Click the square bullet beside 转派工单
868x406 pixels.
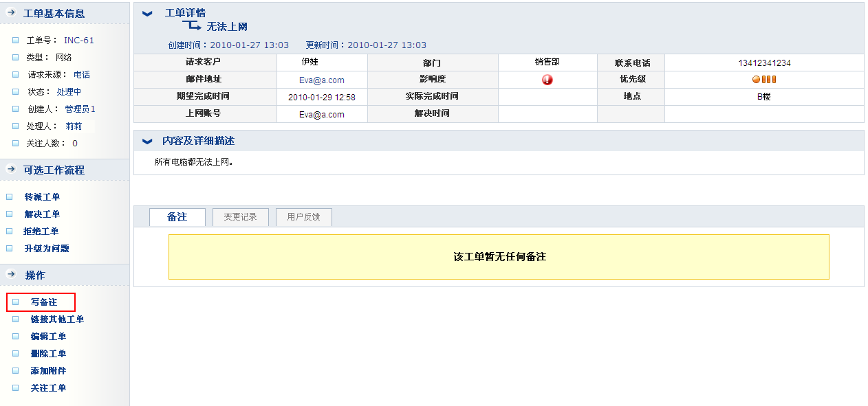[x=10, y=197]
